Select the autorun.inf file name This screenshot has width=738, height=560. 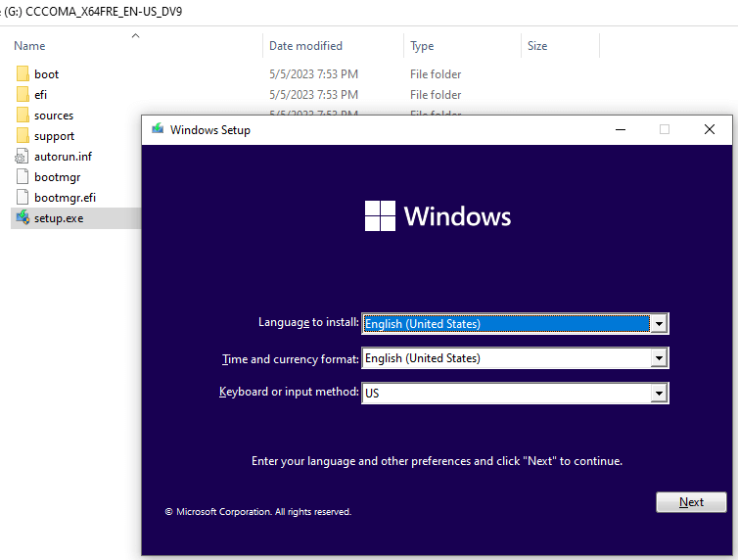click(x=63, y=157)
